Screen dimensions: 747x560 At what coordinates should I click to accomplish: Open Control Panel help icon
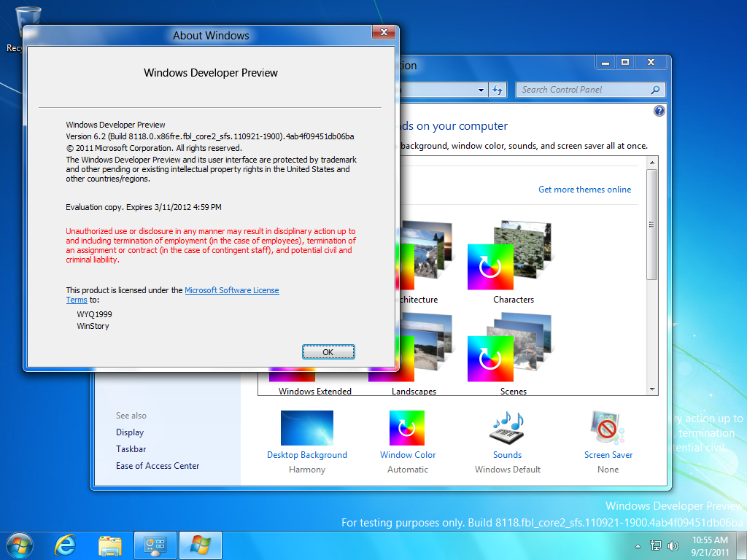[x=659, y=111]
